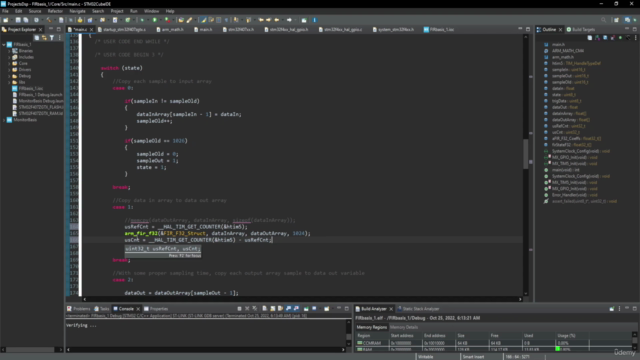Toggle Scroll Lock in Console toolbar
Viewport: 640px width, 360px height.
click(273, 309)
